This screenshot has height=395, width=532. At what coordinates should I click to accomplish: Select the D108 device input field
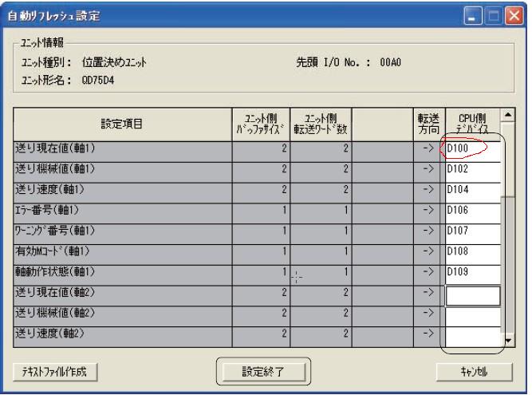point(472,253)
